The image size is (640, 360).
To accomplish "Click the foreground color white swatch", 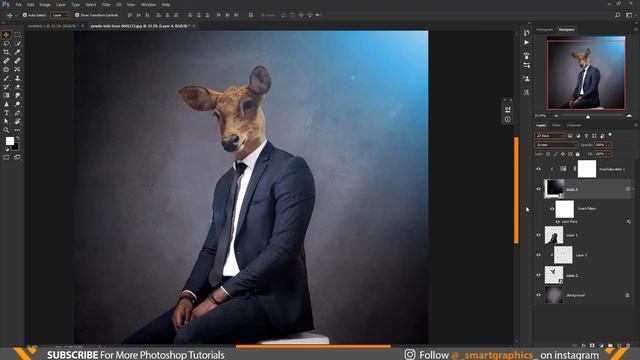I will pyautogui.click(x=9, y=141).
